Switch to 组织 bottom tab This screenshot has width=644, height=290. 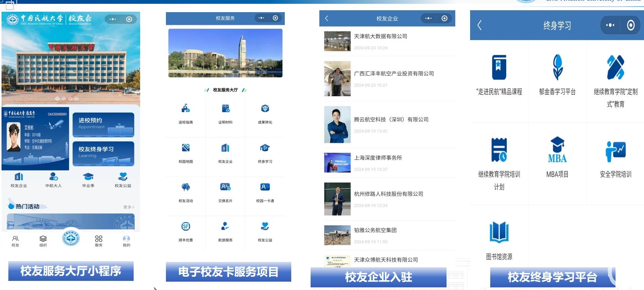tap(43, 241)
